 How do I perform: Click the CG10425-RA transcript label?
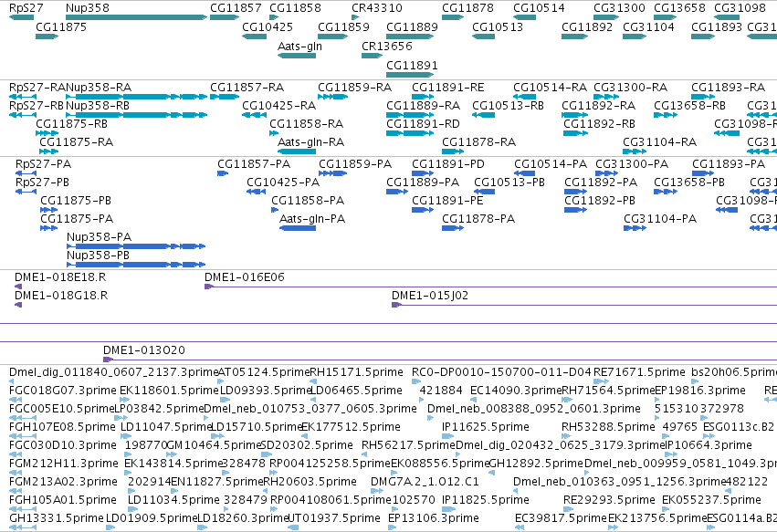pyautogui.click(x=279, y=106)
